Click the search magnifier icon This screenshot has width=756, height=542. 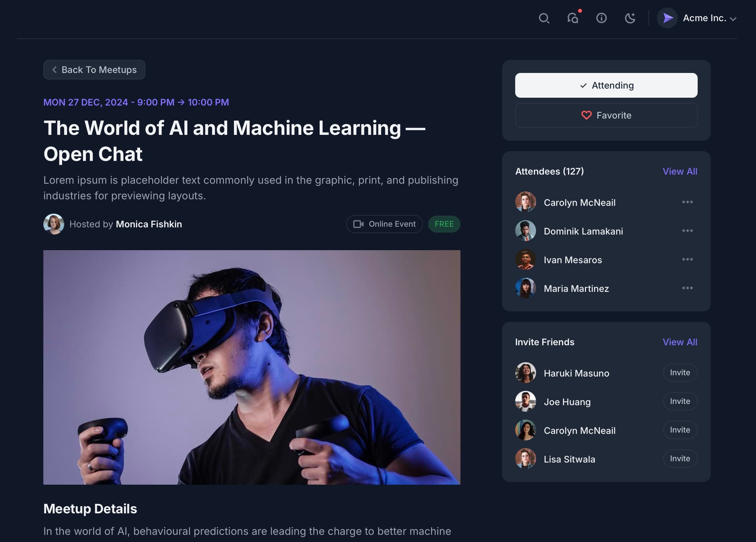click(544, 18)
